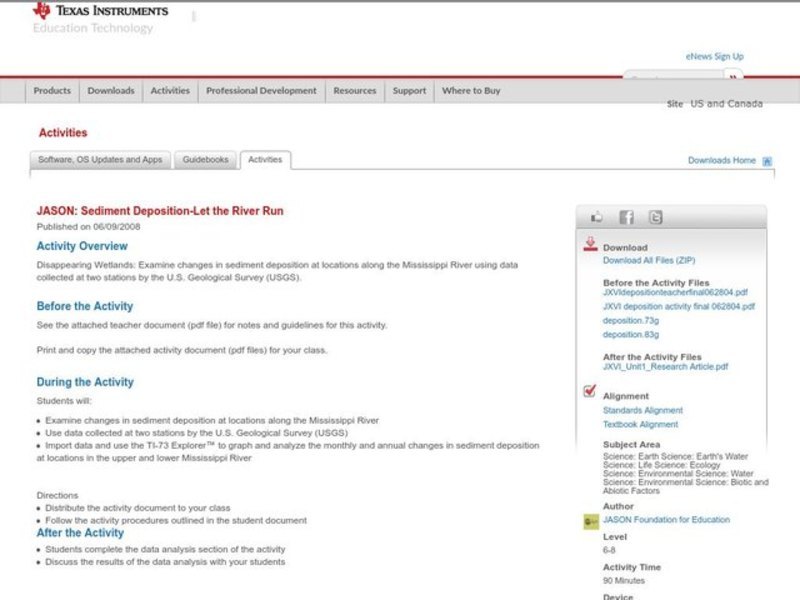Open the Standards Alignment link
The height and width of the screenshot is (600, 800).
pos(642,410)
